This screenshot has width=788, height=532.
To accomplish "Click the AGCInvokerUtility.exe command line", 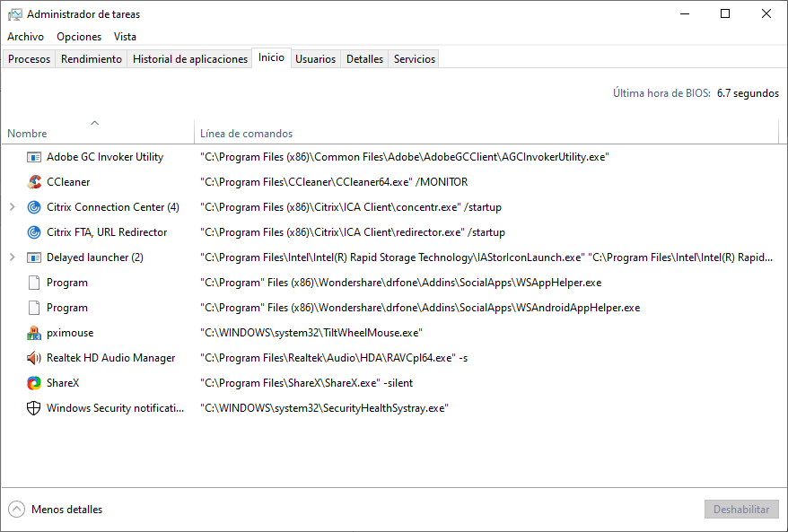I will pyautogui.click(x=405, y=157).
